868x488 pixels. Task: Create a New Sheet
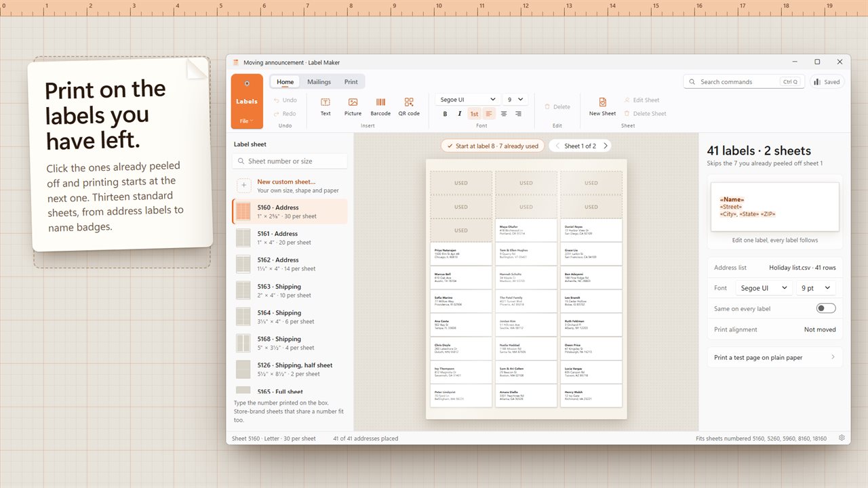(602, 106)
